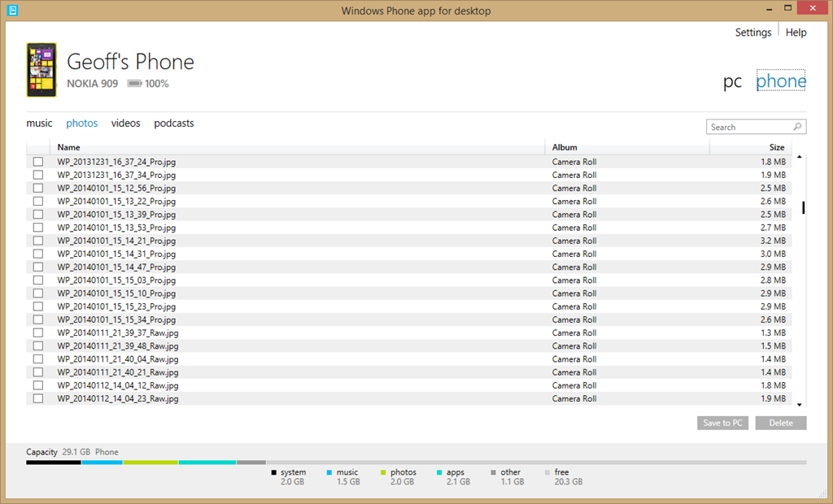Click the Nokia phone device image
833x504 pixels.
click(41, 70)
